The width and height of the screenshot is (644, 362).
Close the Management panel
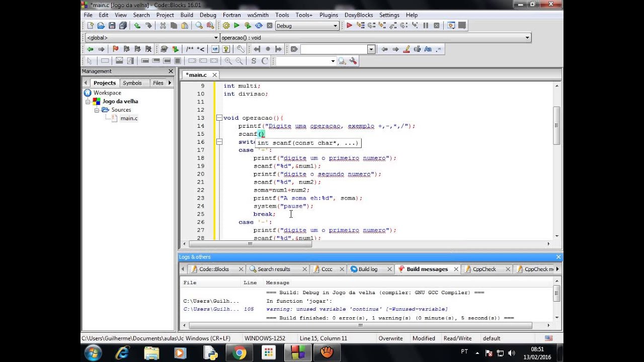[171, 71]
